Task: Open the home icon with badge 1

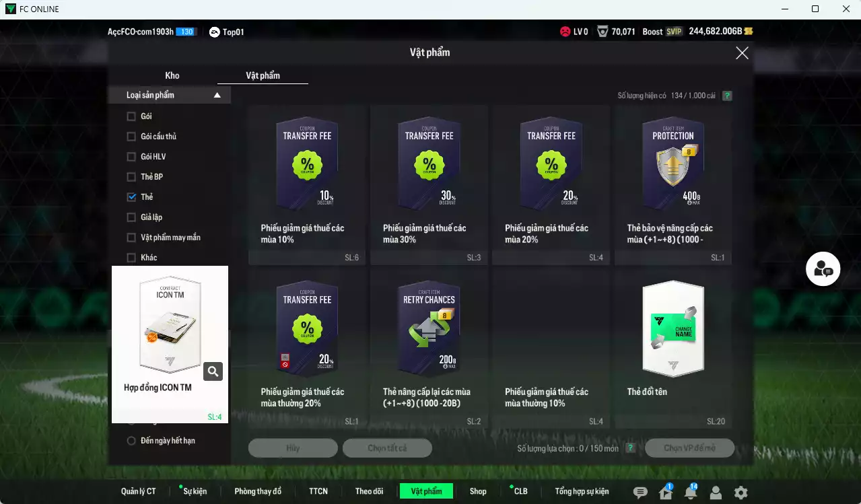Action: tap(666, 492)
